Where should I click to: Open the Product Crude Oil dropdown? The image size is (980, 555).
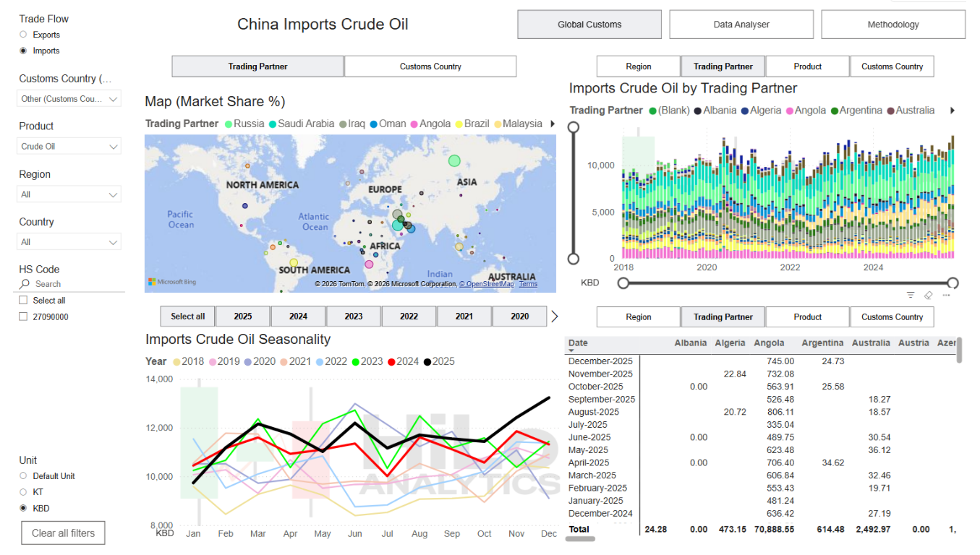pyautogui.click(x=69, y=147)
